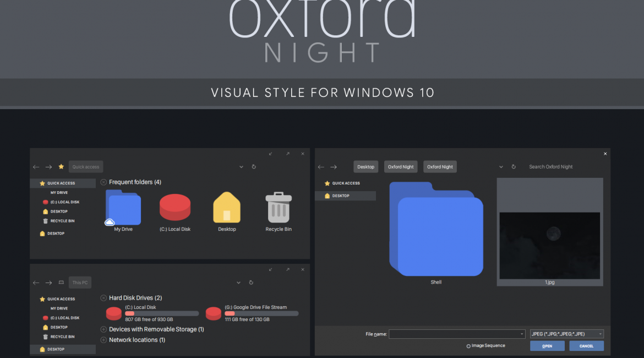Click the forward arrow in the Open dialog

click(x=334, y=167)
